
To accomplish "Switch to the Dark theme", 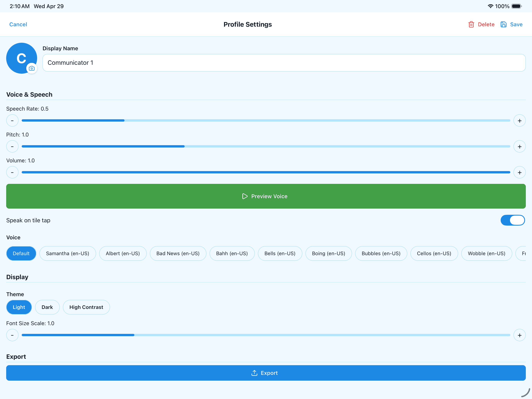I will [x=47, y=307].
